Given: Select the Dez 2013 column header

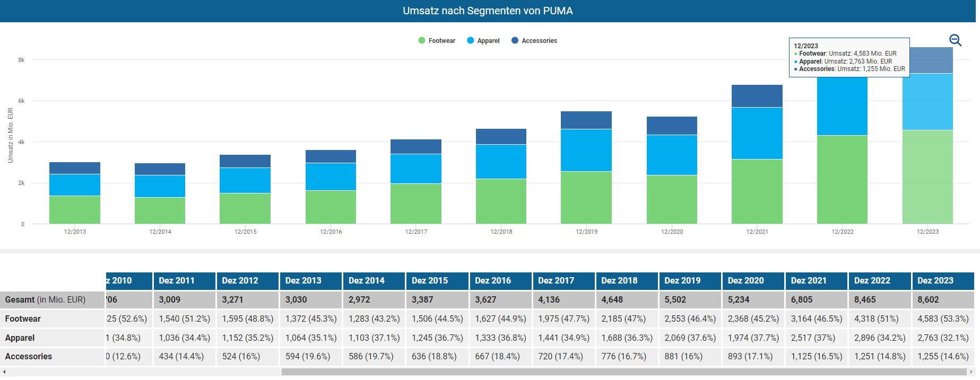Looking at the screenshot, I should point(310,281).
